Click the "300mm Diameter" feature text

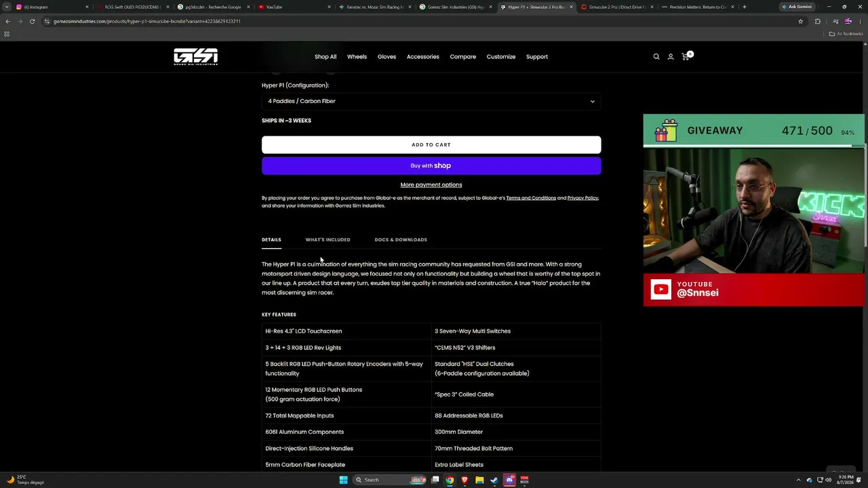pyautogui.click(x=458, y=432)
